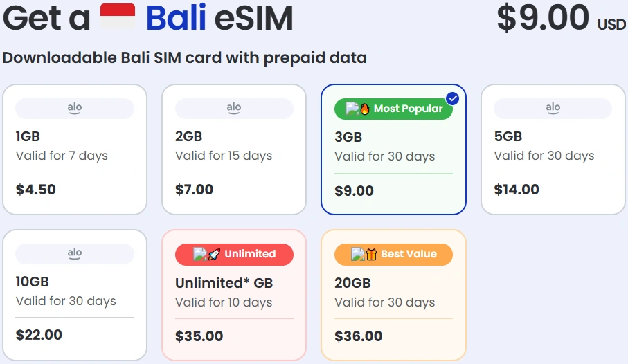Click the gift icon in Best Value badge
This screenshot has width=628, height=364.
371,254
